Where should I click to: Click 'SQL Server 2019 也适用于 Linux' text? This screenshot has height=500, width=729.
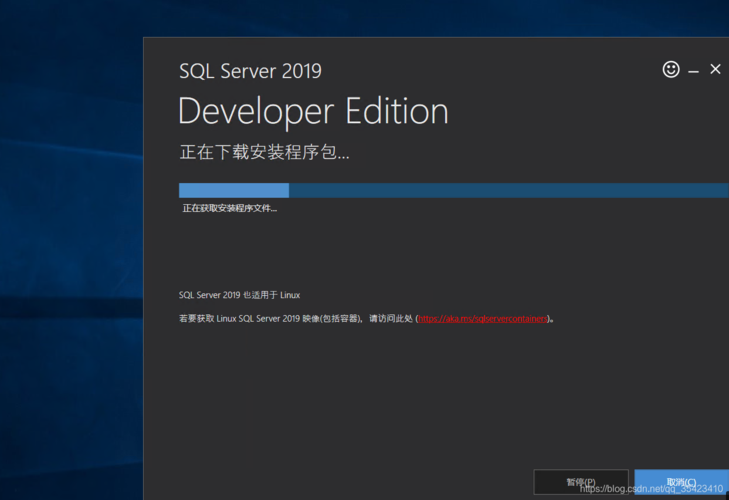(239, 295)
